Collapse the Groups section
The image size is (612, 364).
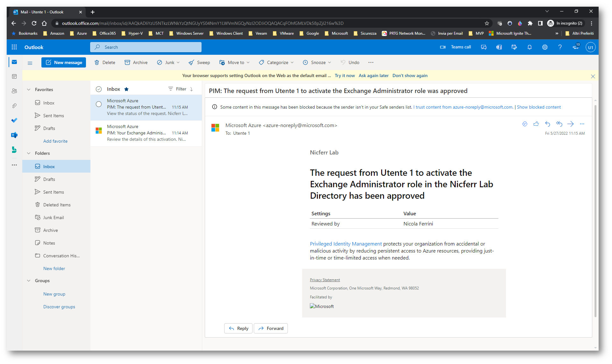click(x=29, y=281)
